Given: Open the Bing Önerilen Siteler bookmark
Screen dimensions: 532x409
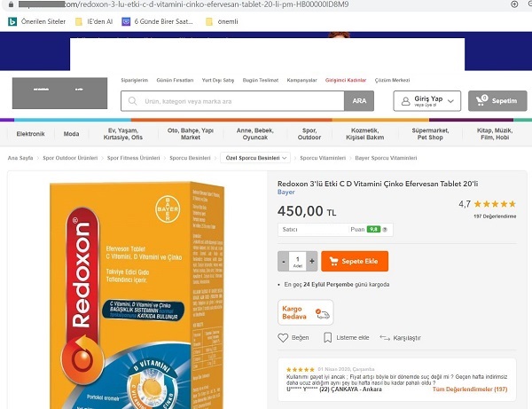Looking at the screenshot, I should [36, 21].
